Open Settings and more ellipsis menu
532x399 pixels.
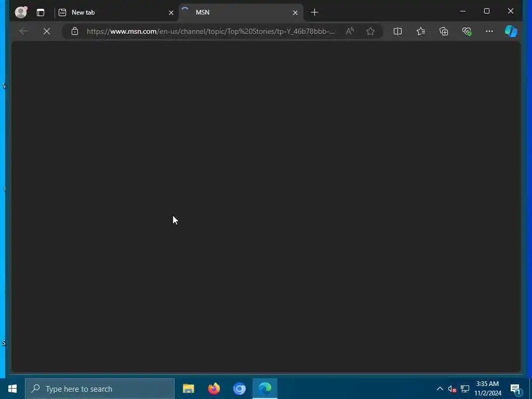click(489, 31)
